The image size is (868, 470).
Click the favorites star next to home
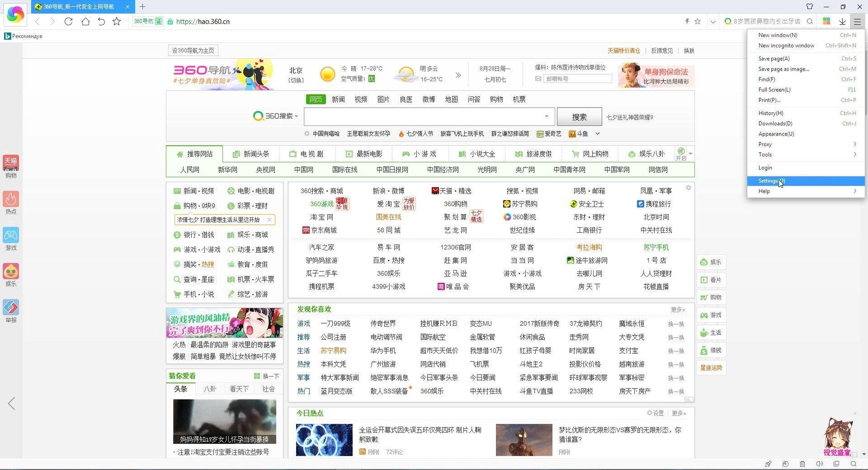pos(117,21)
